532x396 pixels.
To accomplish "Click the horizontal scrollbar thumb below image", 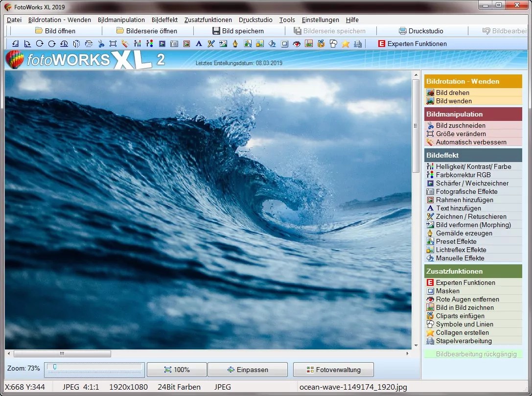I will (62, 353).
